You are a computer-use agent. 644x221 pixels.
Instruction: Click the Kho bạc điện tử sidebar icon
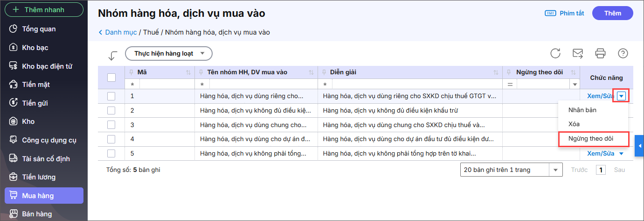pyautogui.click(x=14, y=66)
